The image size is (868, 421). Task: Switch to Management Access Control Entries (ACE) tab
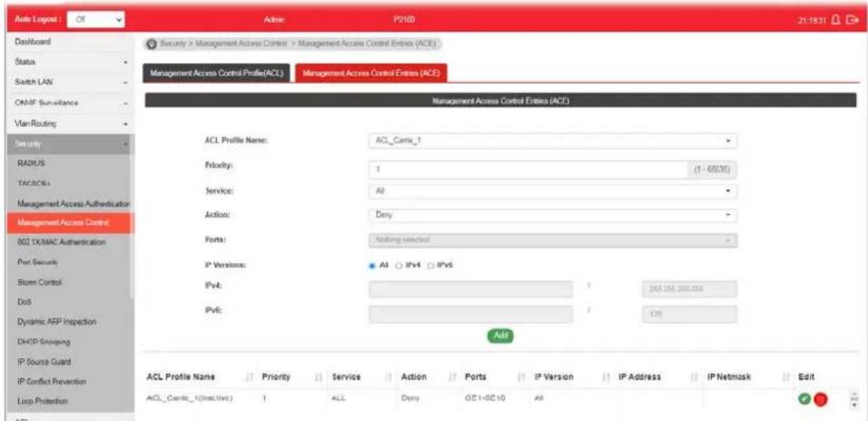371,73
